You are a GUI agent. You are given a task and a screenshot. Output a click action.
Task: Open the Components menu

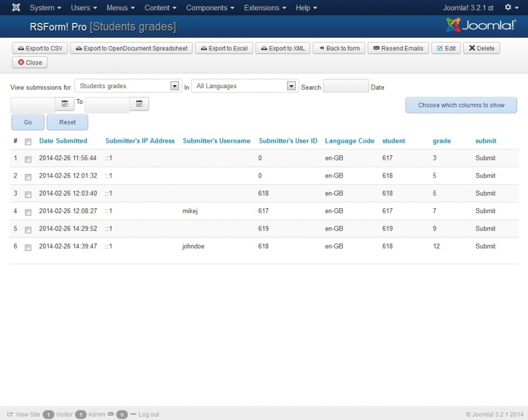pos(210,7)
